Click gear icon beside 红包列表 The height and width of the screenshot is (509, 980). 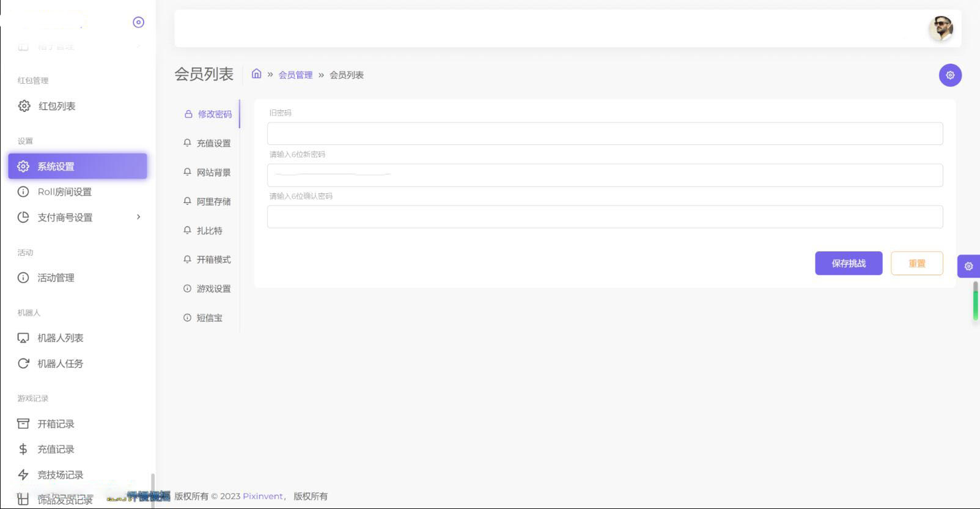pos(24,106)
